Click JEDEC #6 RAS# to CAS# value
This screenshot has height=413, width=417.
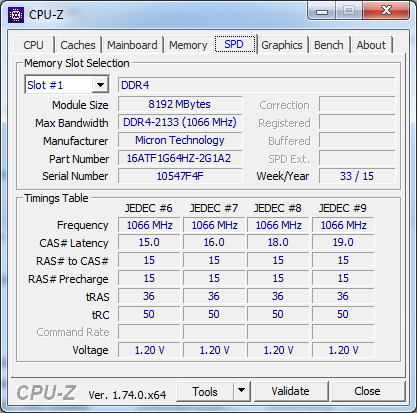149,260
